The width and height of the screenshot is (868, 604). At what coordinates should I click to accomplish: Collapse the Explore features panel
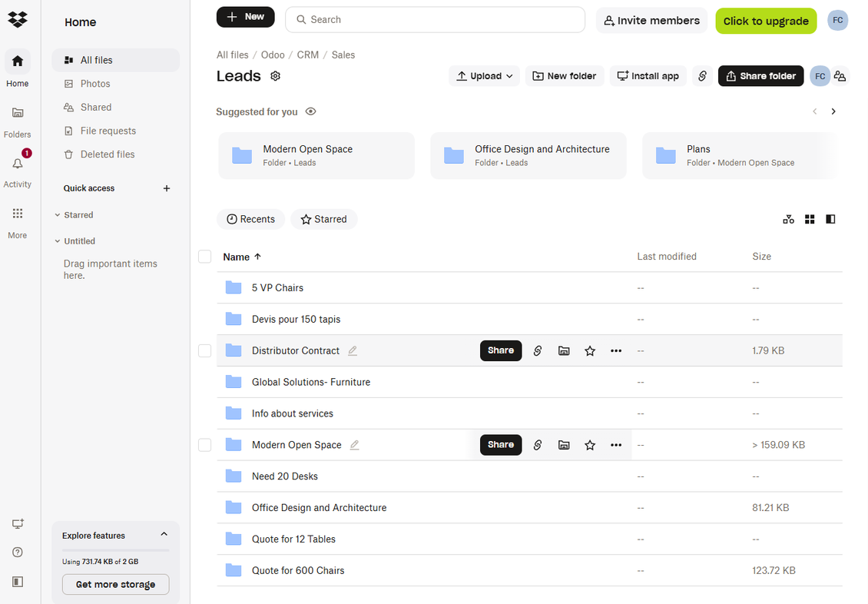coord(164,534)
